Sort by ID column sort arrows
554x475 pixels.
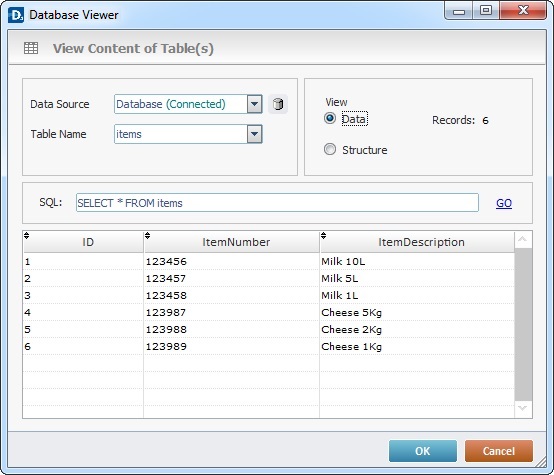[x=26, y=235]
